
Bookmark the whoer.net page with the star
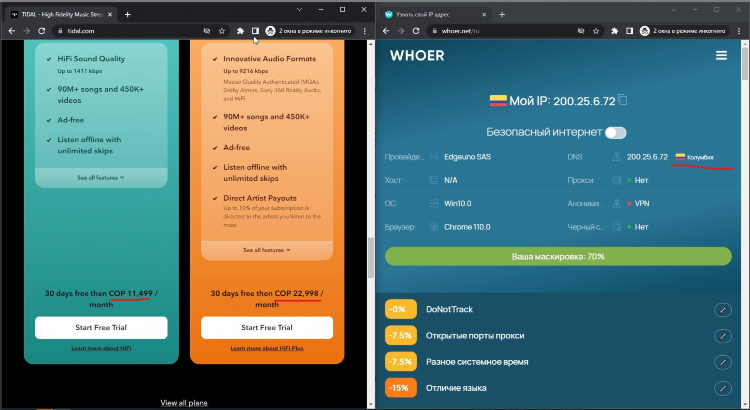point(596,31)
